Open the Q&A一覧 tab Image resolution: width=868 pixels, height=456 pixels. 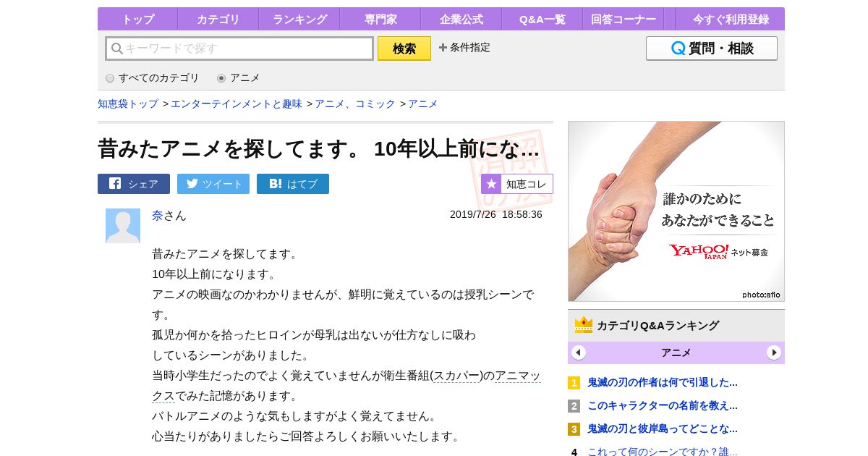(542, 19)
